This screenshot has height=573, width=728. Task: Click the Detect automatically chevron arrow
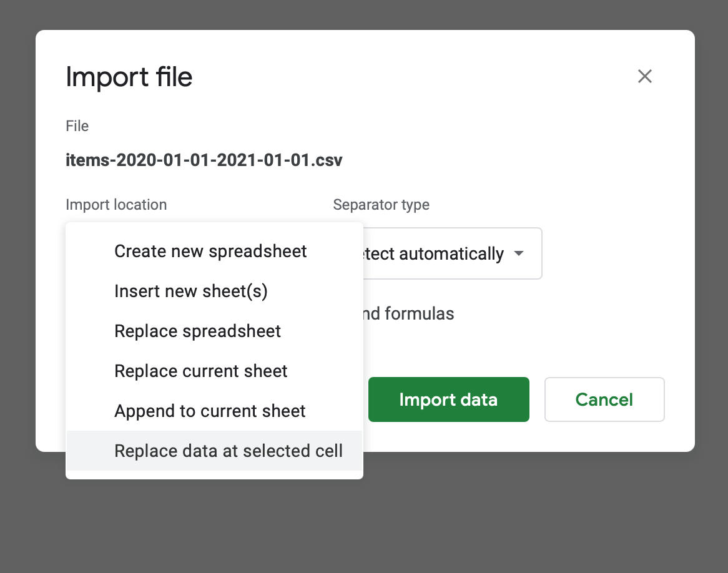click(x=518, y=253)
